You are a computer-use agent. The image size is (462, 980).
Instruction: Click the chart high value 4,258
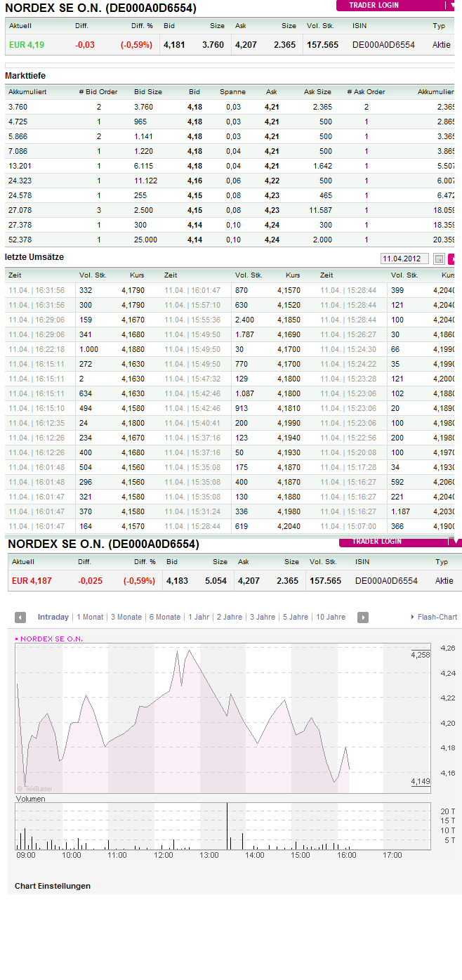pos(420,655)
